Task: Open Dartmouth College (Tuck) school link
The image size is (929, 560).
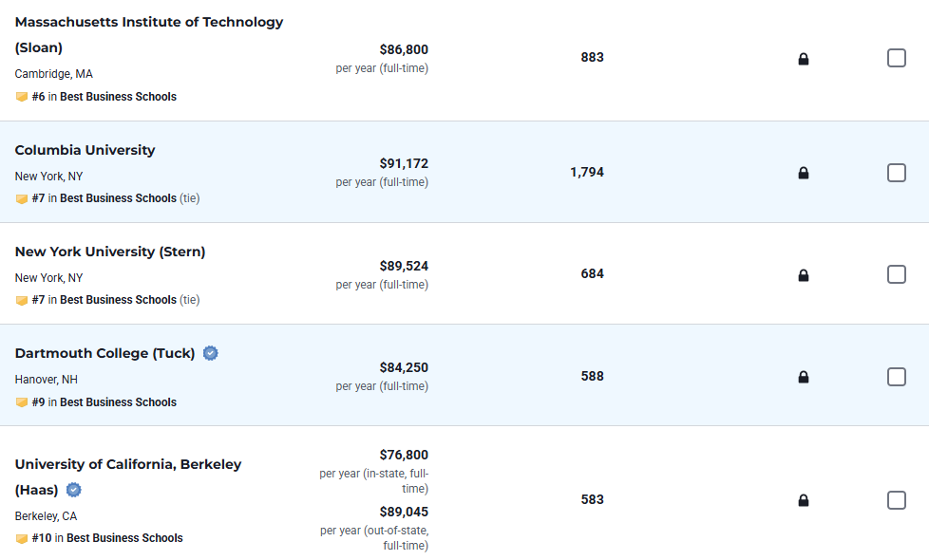Action: pyautogui.click(x=104, y=353)
